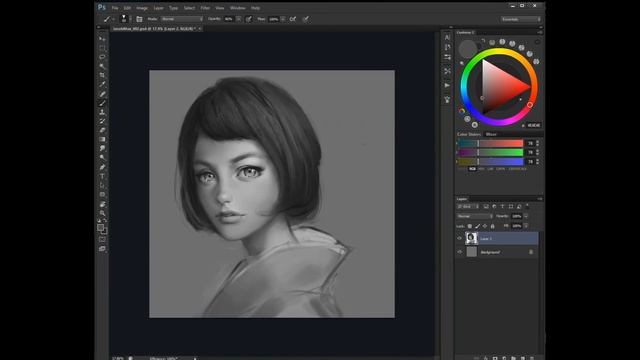The width and height of the screenshot is (640, 360).
Task: Open the Character panel from the dock
Action: tap(447, 37)
